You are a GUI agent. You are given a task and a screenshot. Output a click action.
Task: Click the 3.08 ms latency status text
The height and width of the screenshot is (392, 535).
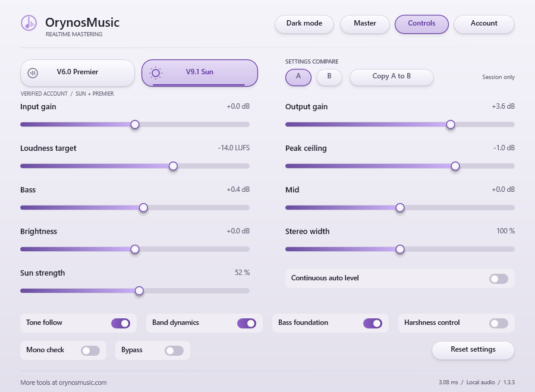coord(448,382)
